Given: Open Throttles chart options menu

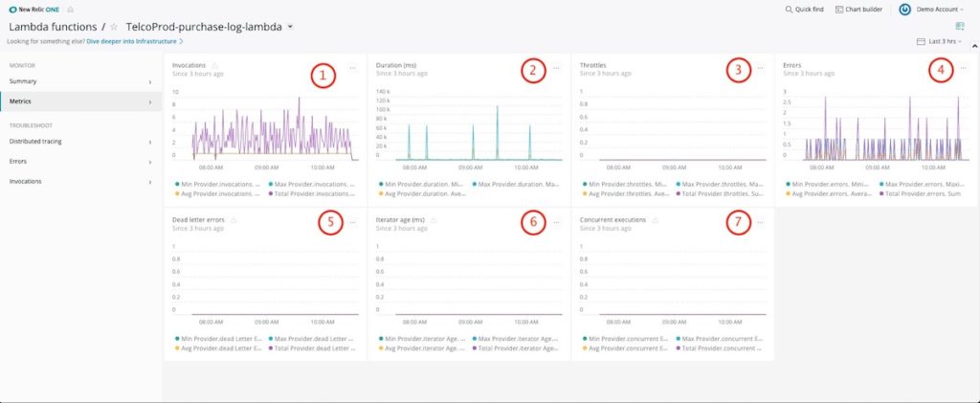Looking at the screenshot, I should 760,68.
